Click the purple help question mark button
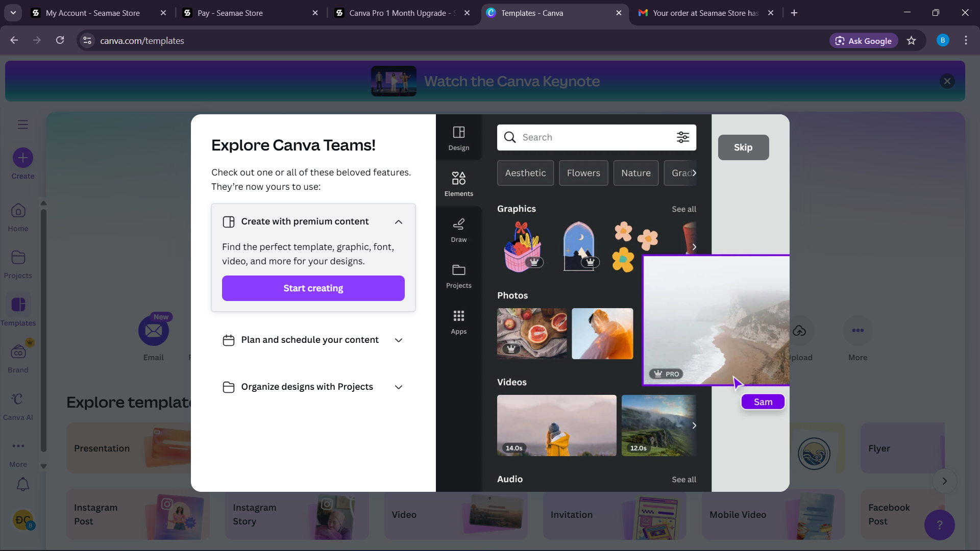Screen dimensions: 980x551 (x=939, y=525)
